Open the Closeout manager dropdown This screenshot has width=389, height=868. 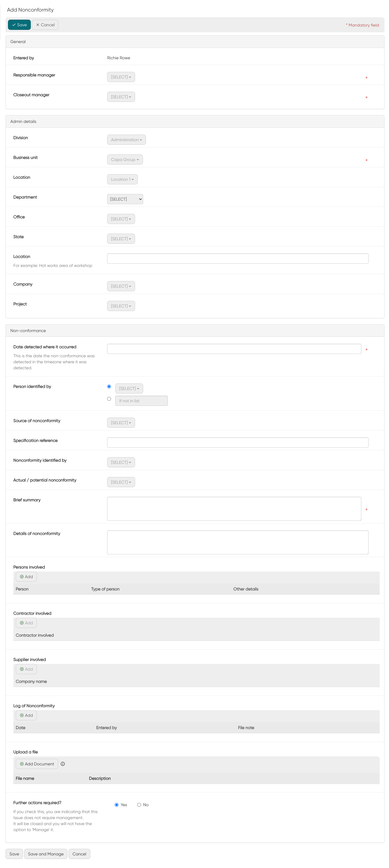121,97
